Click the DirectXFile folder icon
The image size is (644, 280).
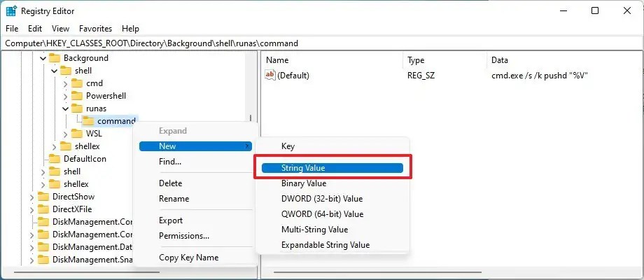coord(43,209)
